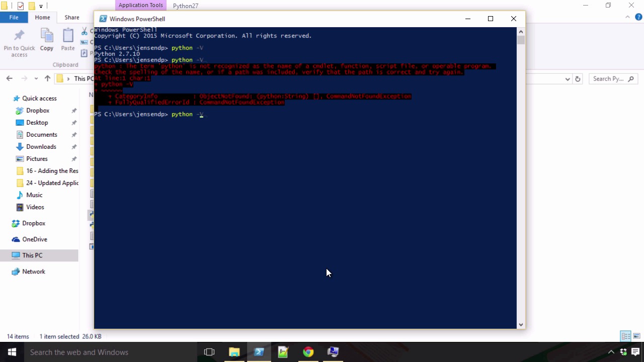Viewport: 644px width, 362px height.
Task: Open File Explorer Help icon
Action: point(639,17)
